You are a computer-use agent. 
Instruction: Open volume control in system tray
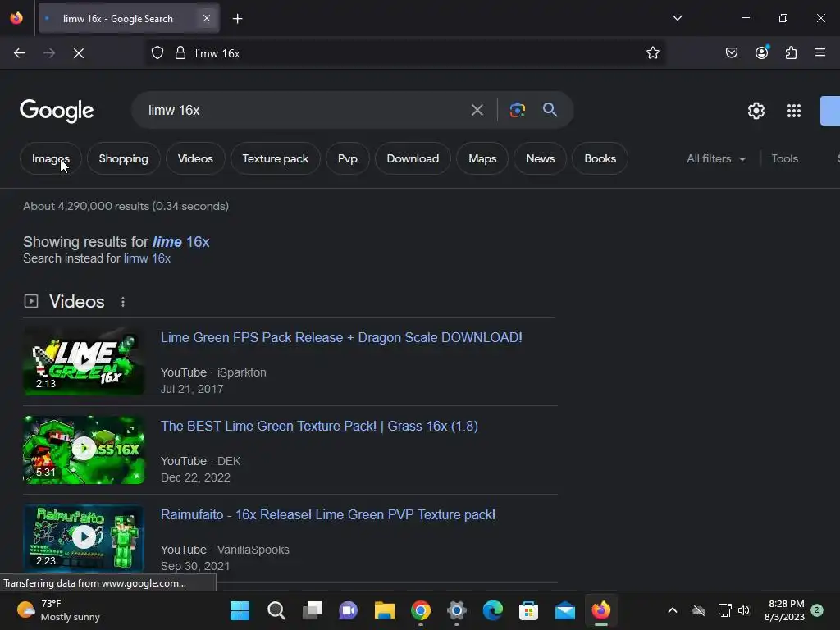(744, 610)
